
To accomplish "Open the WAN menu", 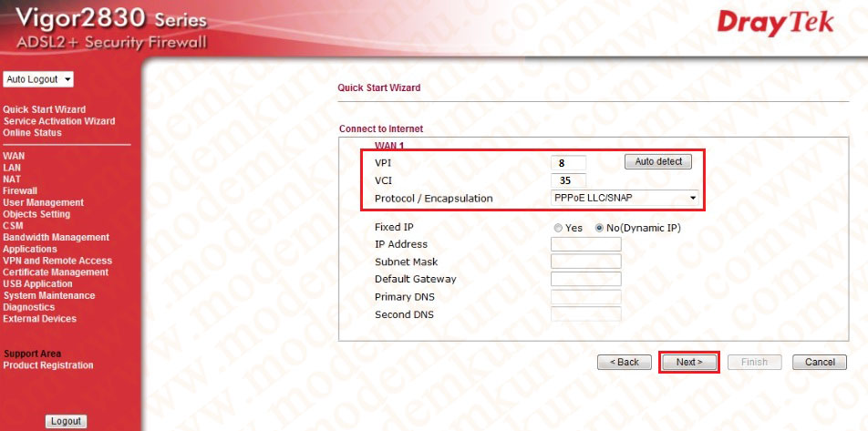I will tap(14, 156).
